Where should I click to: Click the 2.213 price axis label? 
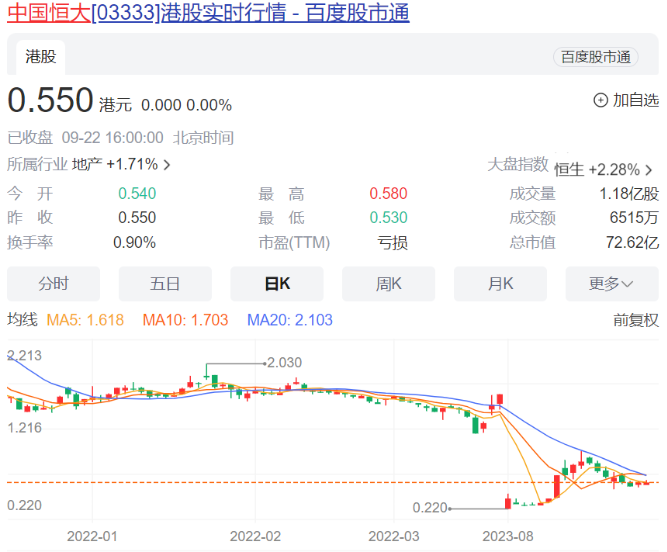coord(25,355)
